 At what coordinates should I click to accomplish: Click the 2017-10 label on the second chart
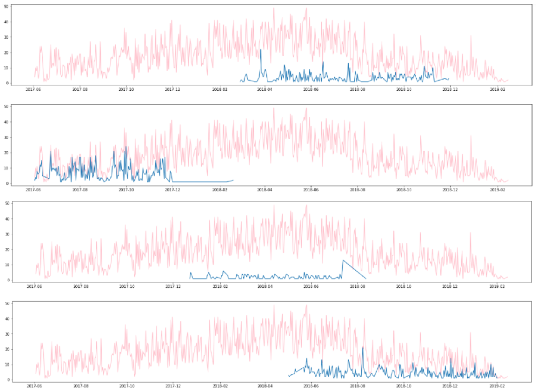[x=126, y=190]
